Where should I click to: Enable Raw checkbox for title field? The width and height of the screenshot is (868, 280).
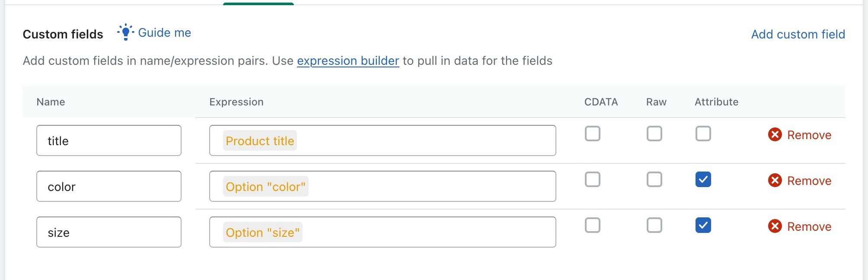[x=654, y=134]
